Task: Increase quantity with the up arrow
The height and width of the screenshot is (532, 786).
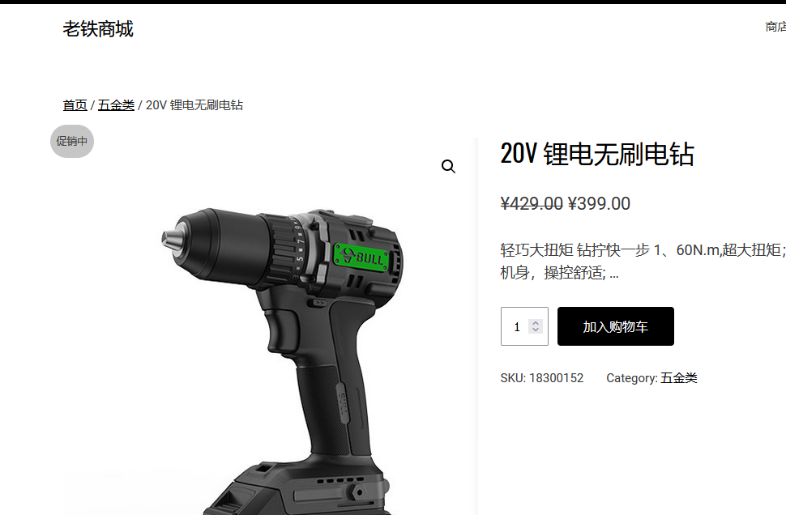Action: [536, 323]
